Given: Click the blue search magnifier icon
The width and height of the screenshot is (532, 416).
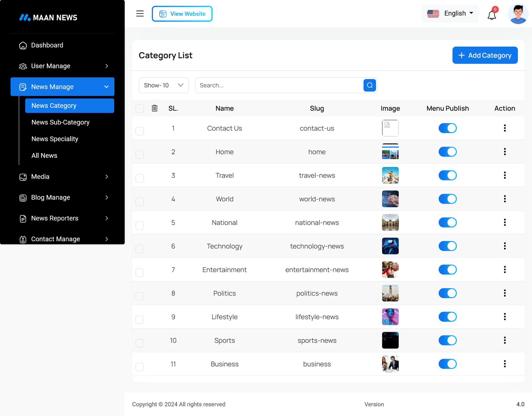Looking at the screenshot, I should [369, 86].
